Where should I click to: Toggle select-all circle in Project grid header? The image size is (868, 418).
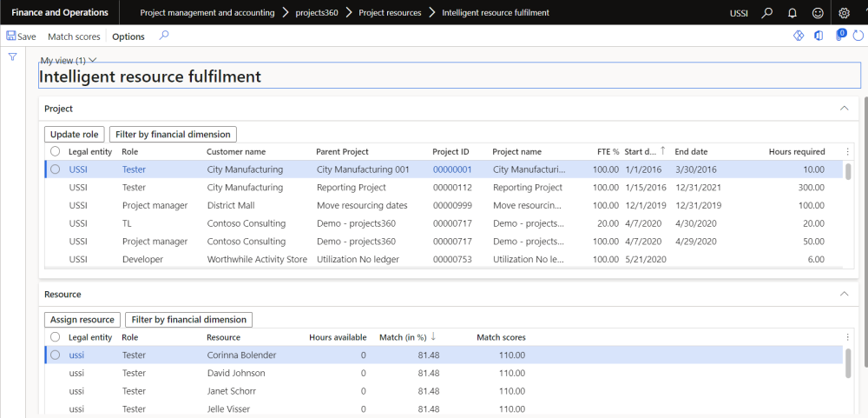click(x=56, y=151)
